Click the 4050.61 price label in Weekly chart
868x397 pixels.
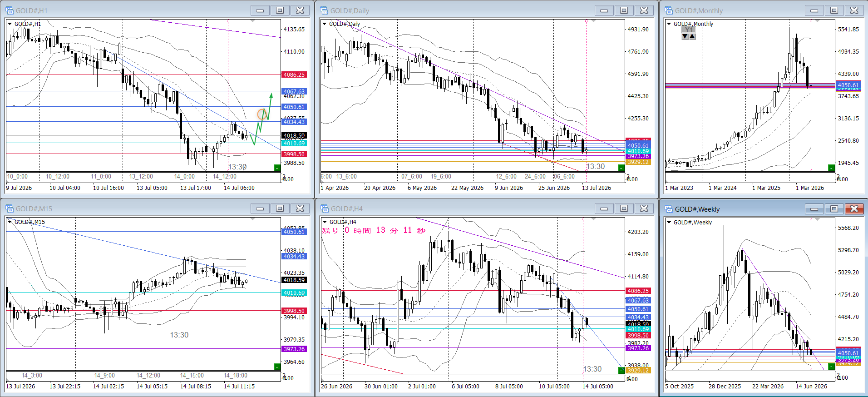pos(848,353)
